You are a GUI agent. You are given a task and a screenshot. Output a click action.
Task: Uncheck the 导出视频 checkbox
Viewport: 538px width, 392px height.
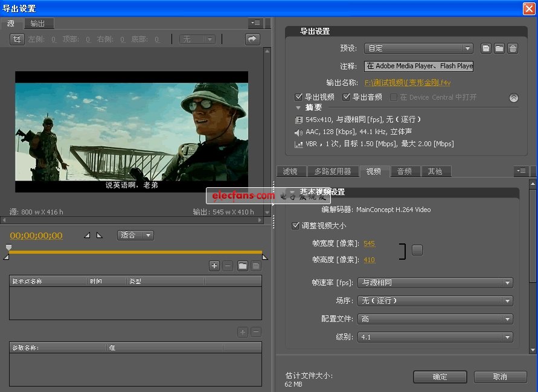[298, 97]
